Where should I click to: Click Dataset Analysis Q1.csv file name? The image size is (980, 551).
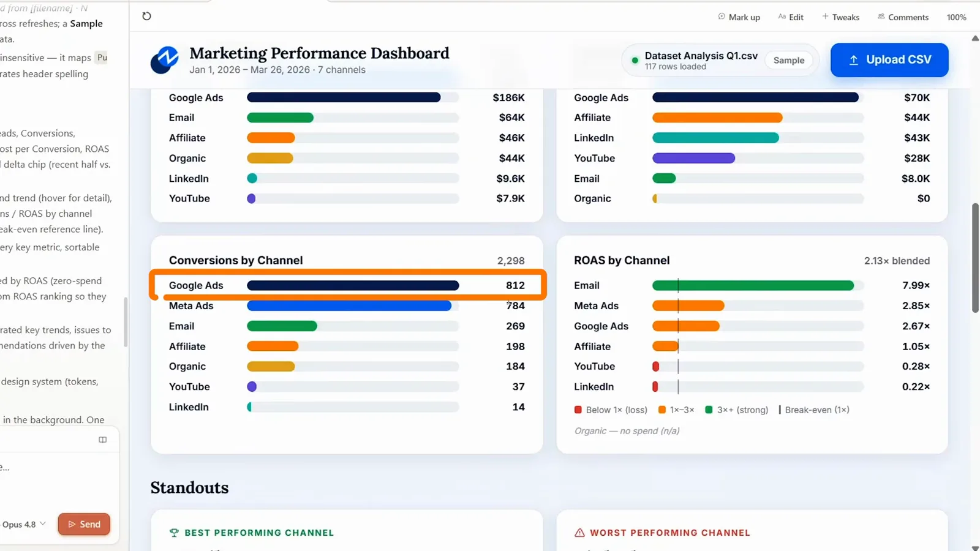click(701, 56)
